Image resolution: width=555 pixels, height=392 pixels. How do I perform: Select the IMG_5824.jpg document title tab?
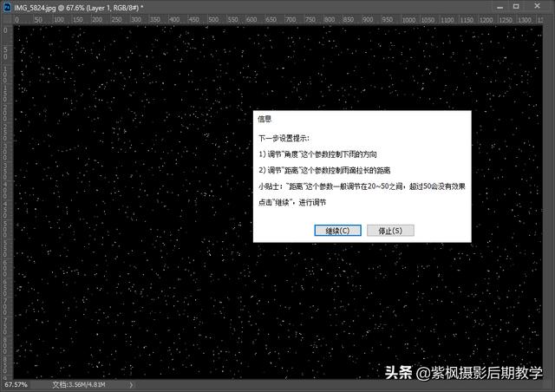pyautogui.click(x=78, y=6)
